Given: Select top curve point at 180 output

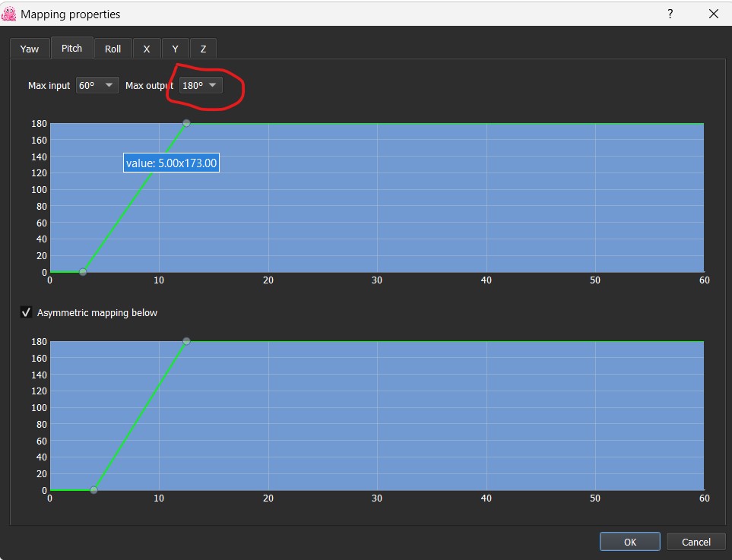Looking at the screenshot, I should 186,123.
